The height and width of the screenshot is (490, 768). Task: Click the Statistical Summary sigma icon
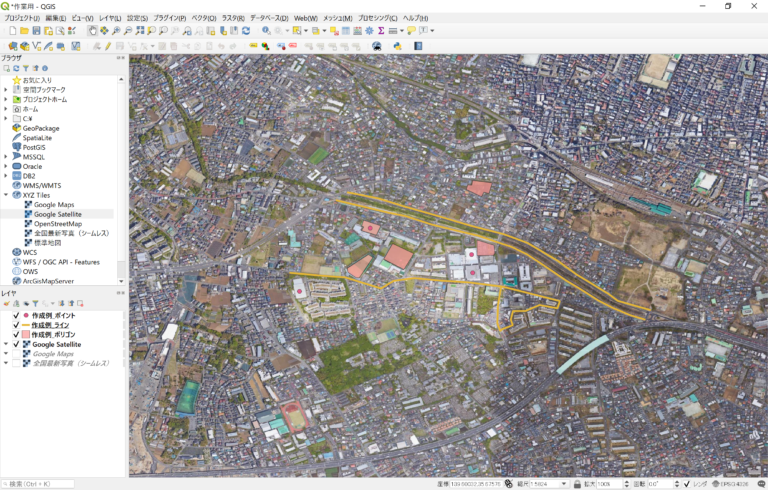point(381,31)
